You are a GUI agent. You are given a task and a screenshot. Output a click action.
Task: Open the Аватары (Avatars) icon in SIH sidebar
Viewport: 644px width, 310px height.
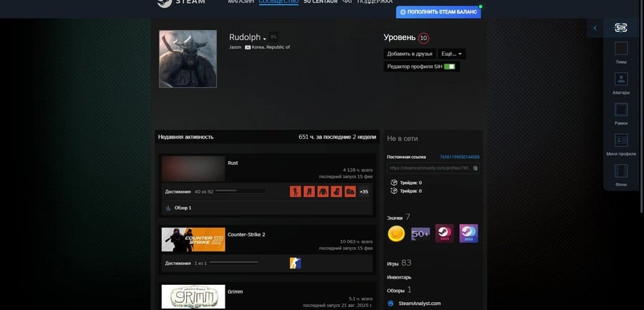pos(621,79)
